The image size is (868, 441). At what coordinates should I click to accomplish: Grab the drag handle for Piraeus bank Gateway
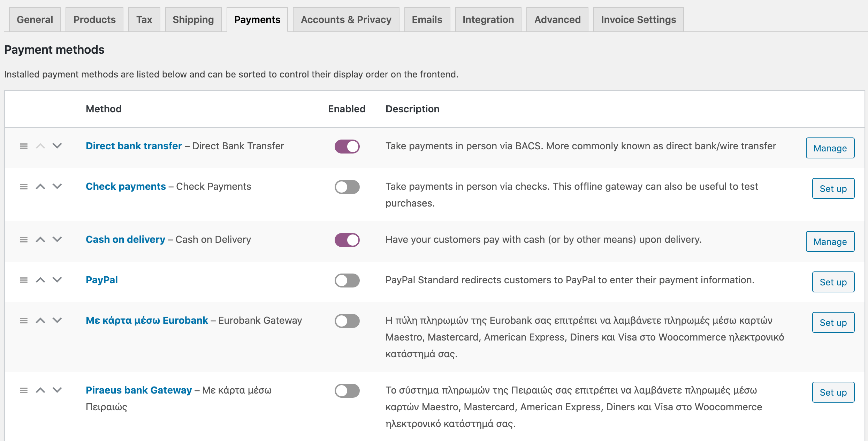coord(24,390)
